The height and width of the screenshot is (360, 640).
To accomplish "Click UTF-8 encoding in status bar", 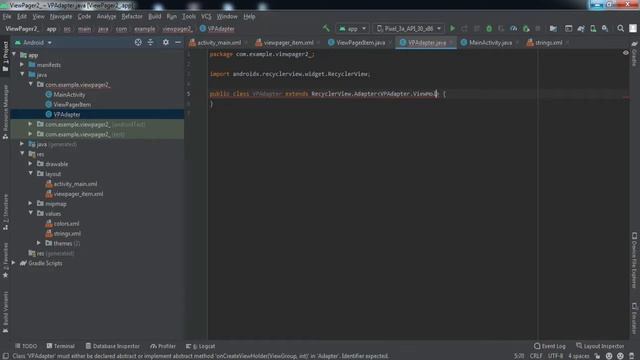I will [555, 356].
